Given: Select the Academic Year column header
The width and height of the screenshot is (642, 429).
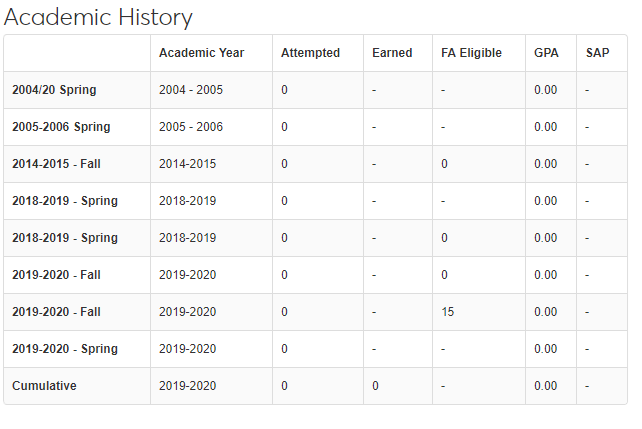Looking at the screenshot, I should pyautogui.click(x=201, y=53).
